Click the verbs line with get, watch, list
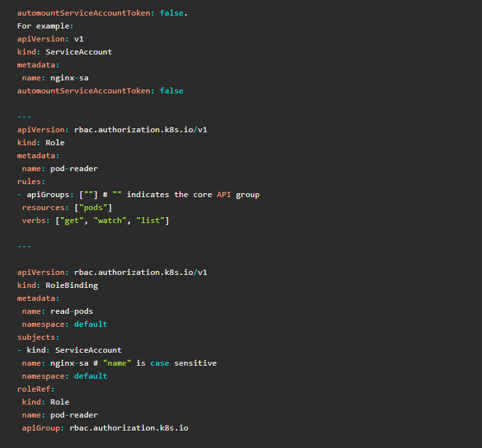This screenshot has width=482, height=448. [95, 220]
